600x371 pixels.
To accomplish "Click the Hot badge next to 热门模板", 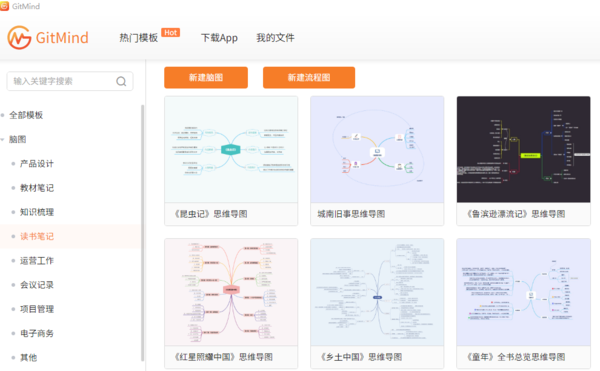I will point(170,33).
